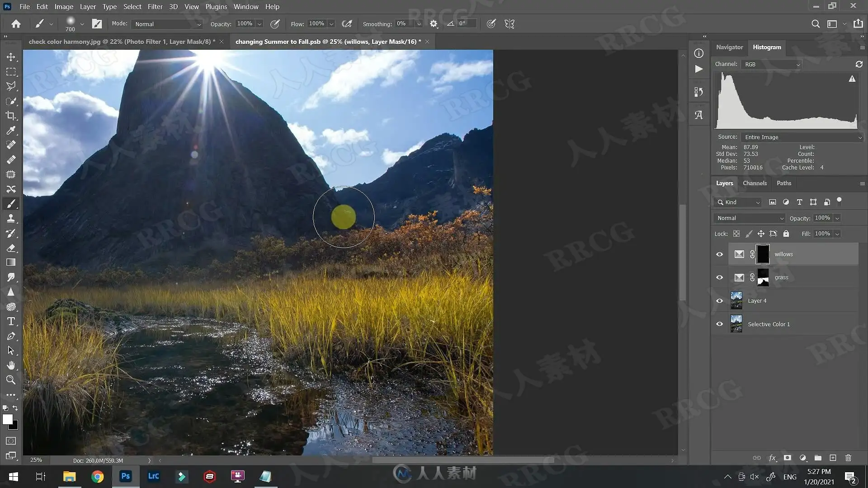The image size is (868, 488).
Task: Expand the brush preset picker
Action: 82,24
